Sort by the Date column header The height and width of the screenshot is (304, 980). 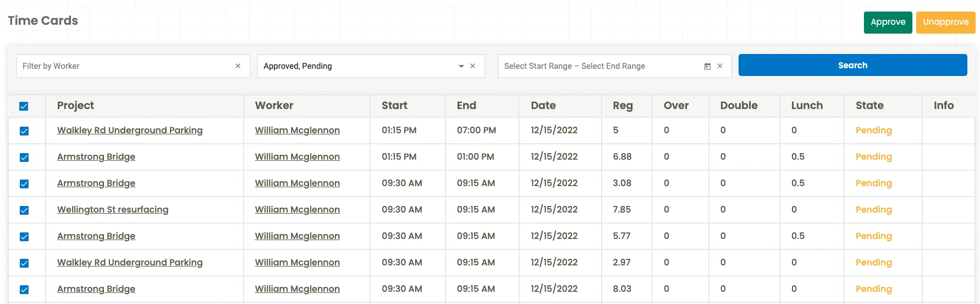(x=543, y=106)
